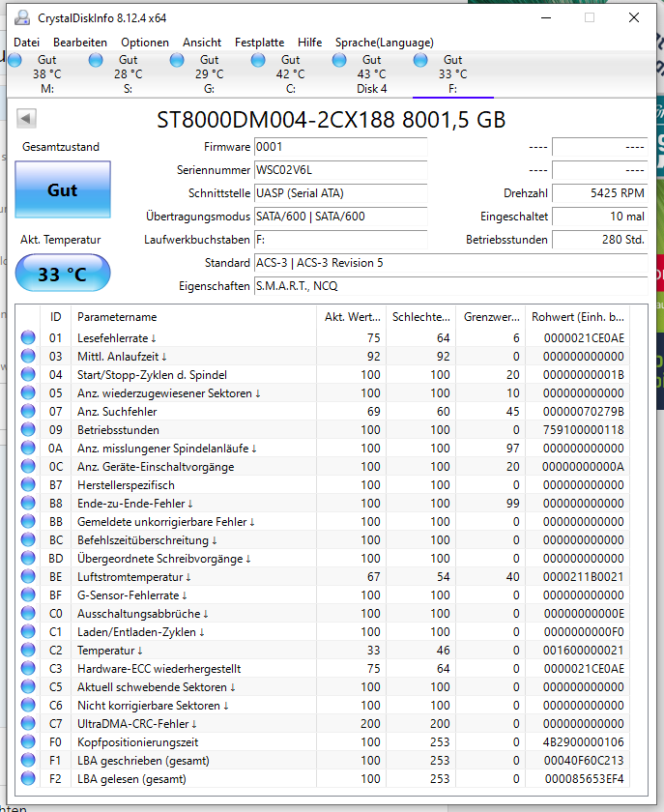Open the Sprache(Language) menu
The width and height of the screenshot is (664, 812).
point(385,43)
